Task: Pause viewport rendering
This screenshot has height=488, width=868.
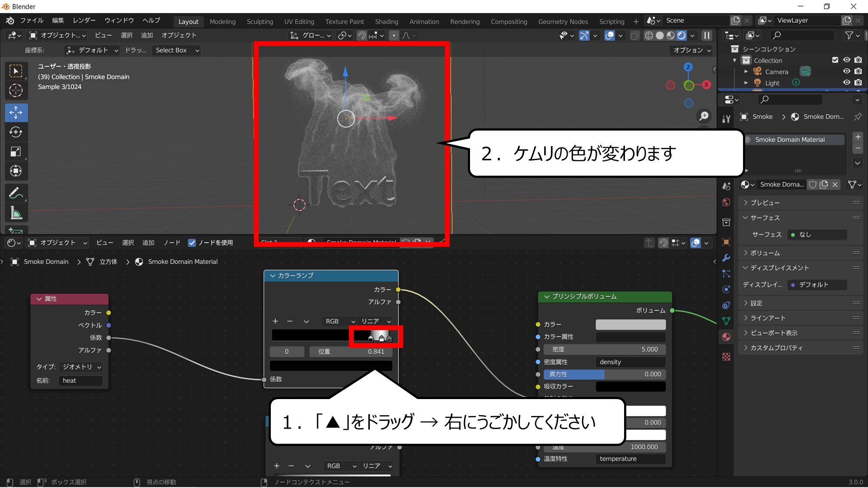Action: pos(707,36)
